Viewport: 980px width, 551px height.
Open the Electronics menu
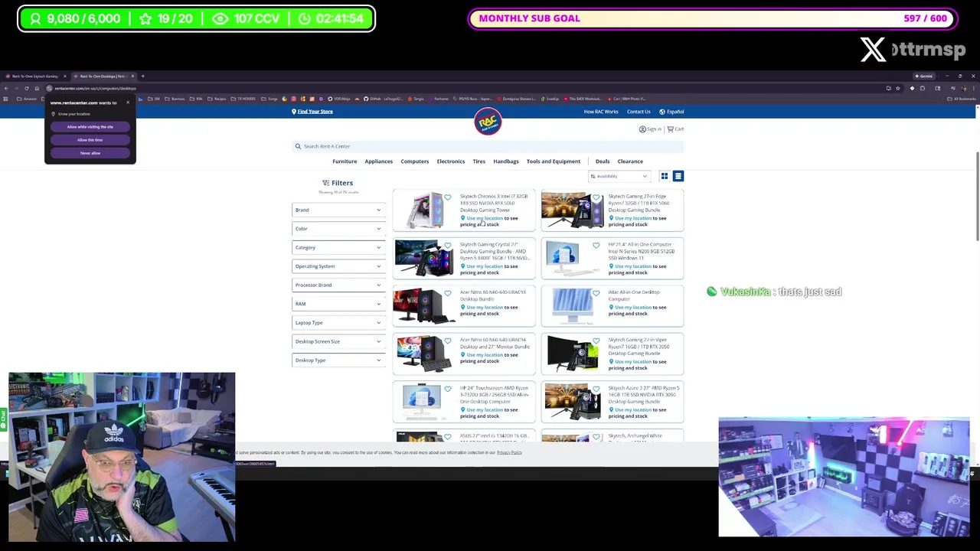[450, 161]
